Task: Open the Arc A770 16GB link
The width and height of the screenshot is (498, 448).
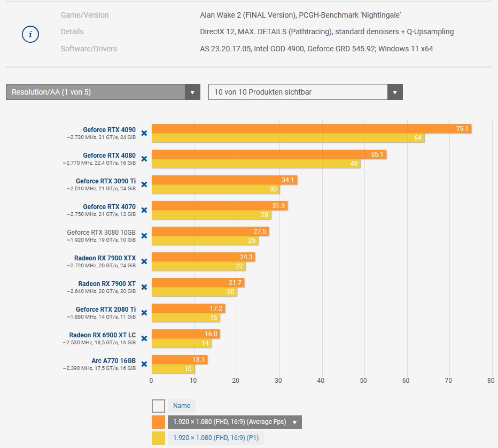Action: [x=114, y=361]
